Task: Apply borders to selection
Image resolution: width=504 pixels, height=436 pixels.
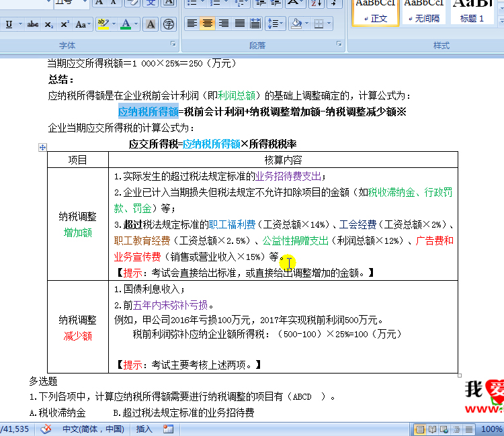Action: 319,24
